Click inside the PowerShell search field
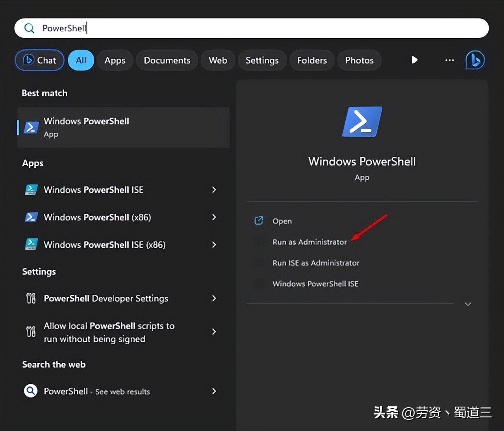Viewport: 504px width, 431px height. [157, 28]
